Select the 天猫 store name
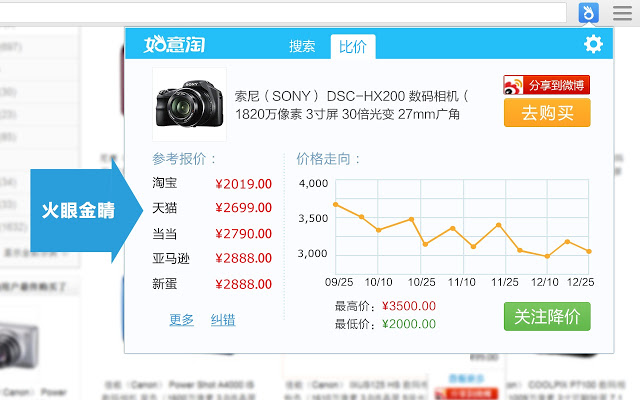Screen dimensions: 640x400 [164, 208]
